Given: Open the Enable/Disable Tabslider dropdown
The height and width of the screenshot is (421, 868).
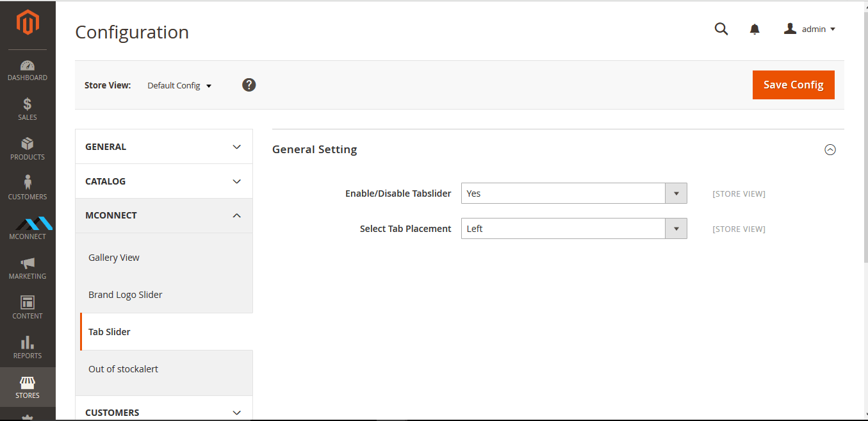Looking at the screenshot, I should pos(573,194).
